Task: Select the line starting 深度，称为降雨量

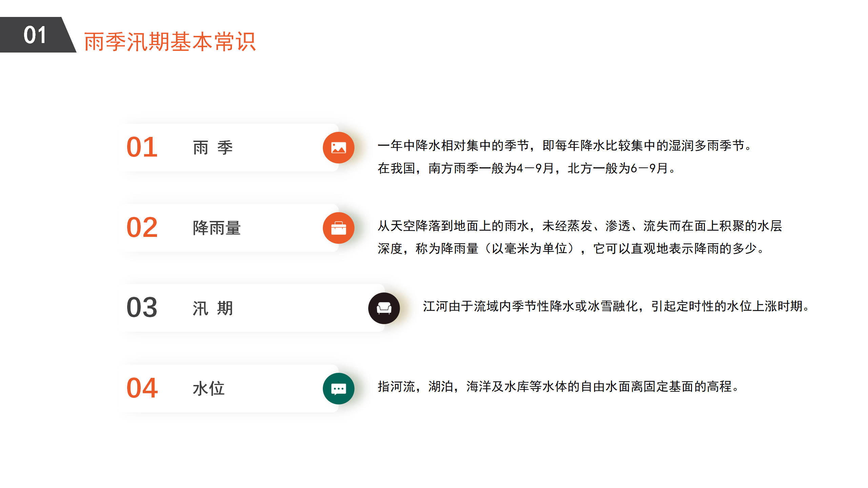Action: click(x=571, y=249)
